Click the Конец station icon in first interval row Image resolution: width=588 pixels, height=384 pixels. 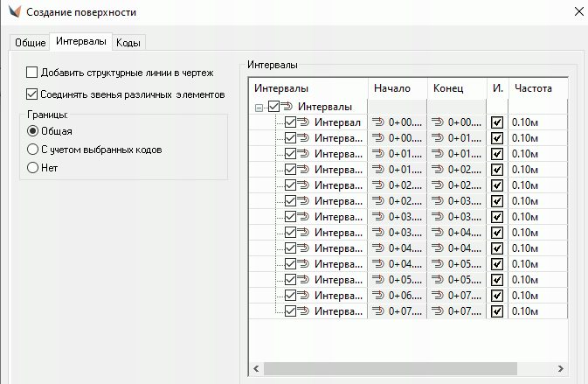click(437, 122)
